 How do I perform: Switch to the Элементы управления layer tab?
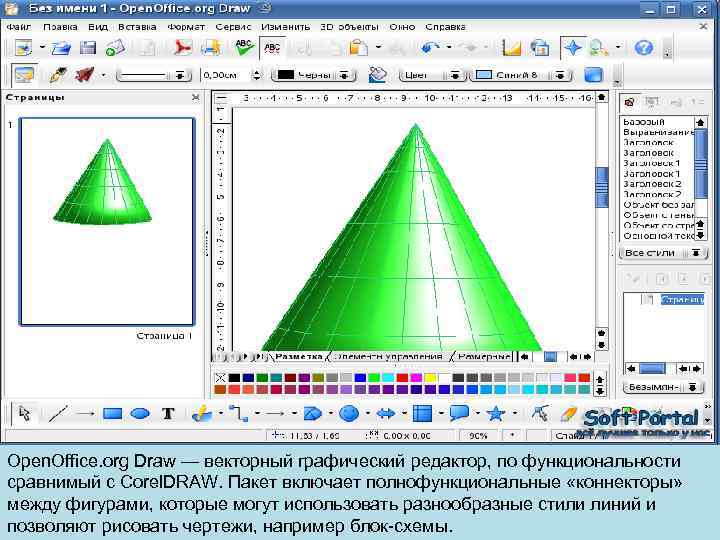pyautogui.click(x=388, y=356)
